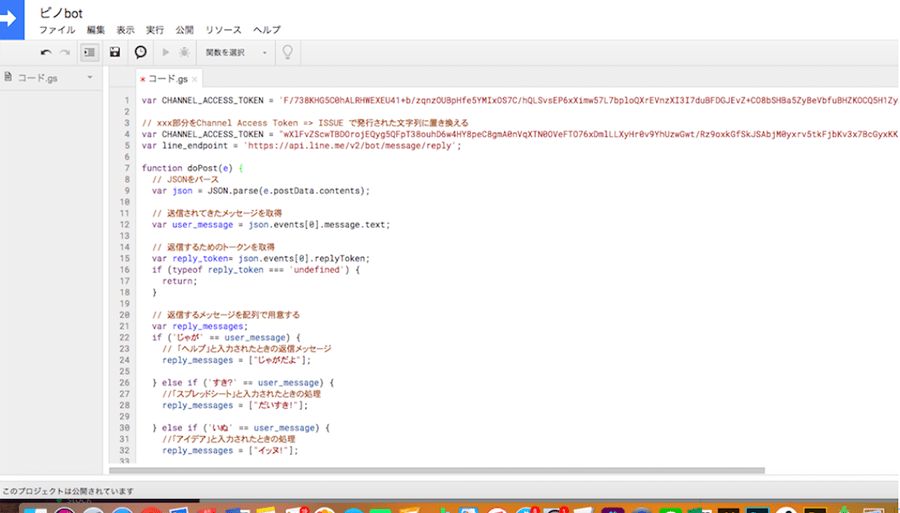Run the selected function with the play icon

166,52
